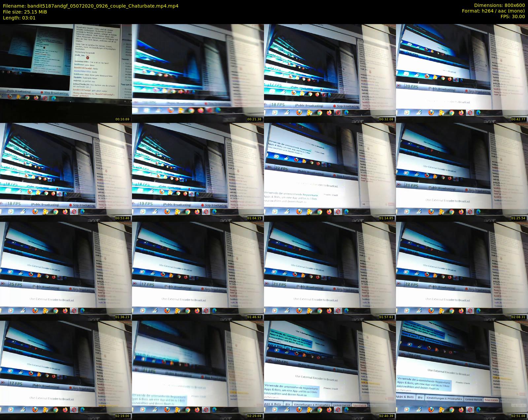Select Opera taskbar icon in the 02:51 frame
The width and height of the screenshot is (528, 420).
(x=469, y=409)
